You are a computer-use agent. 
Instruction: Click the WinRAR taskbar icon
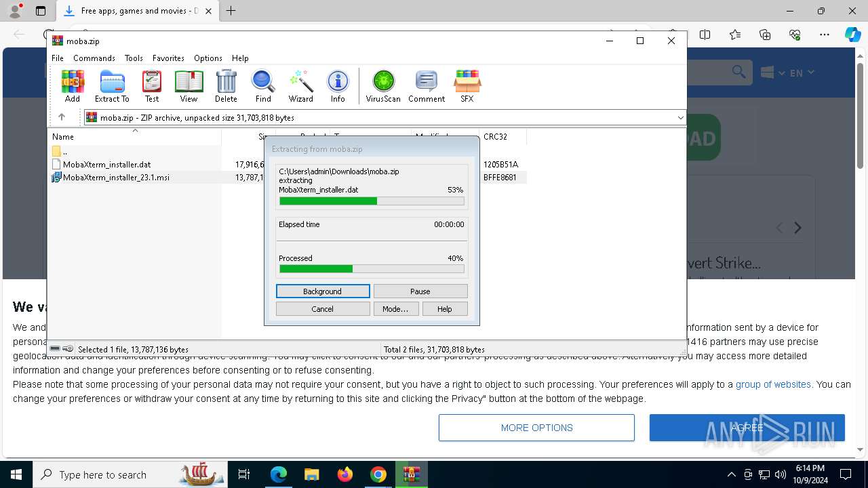pos(412,474)
